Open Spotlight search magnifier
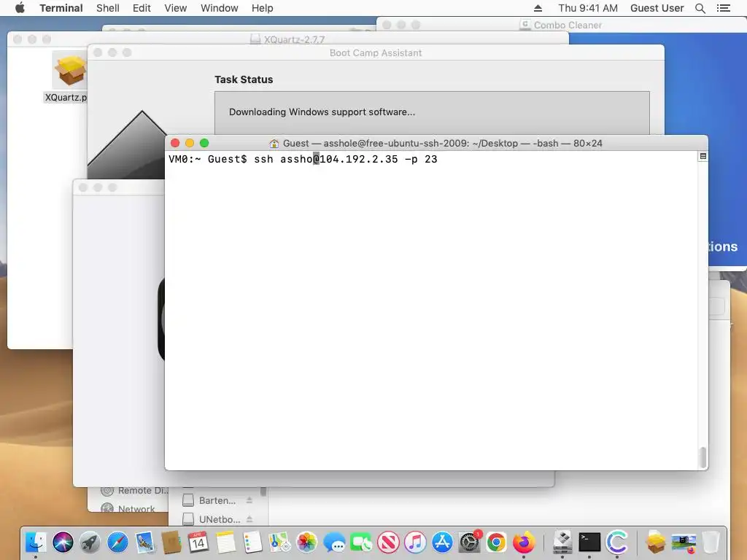Screen dimensions: 747x560 coord(700,8)
